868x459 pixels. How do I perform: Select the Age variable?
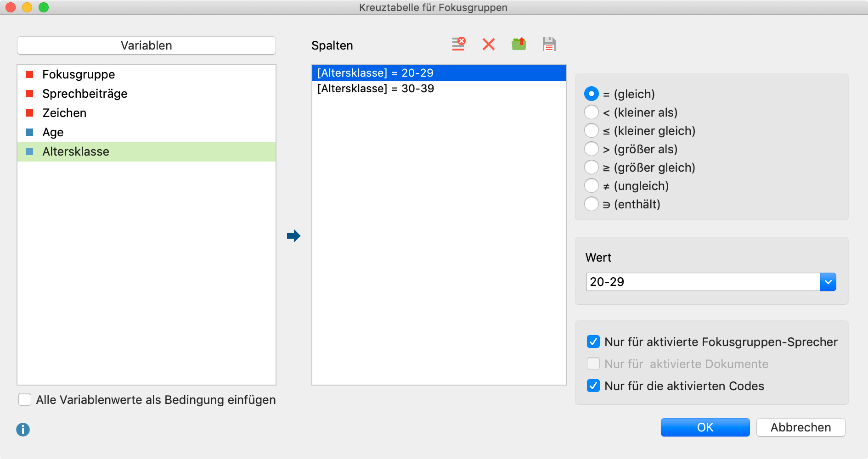coord(147,132)
